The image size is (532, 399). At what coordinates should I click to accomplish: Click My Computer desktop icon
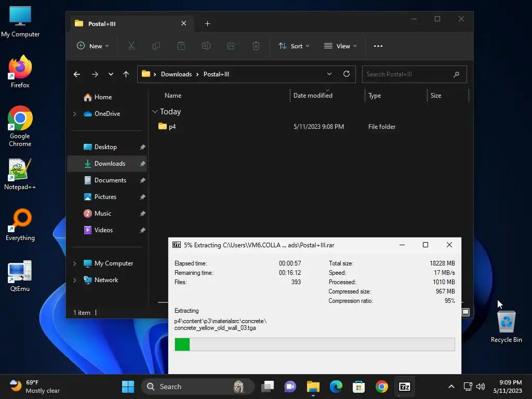(20, 22)
